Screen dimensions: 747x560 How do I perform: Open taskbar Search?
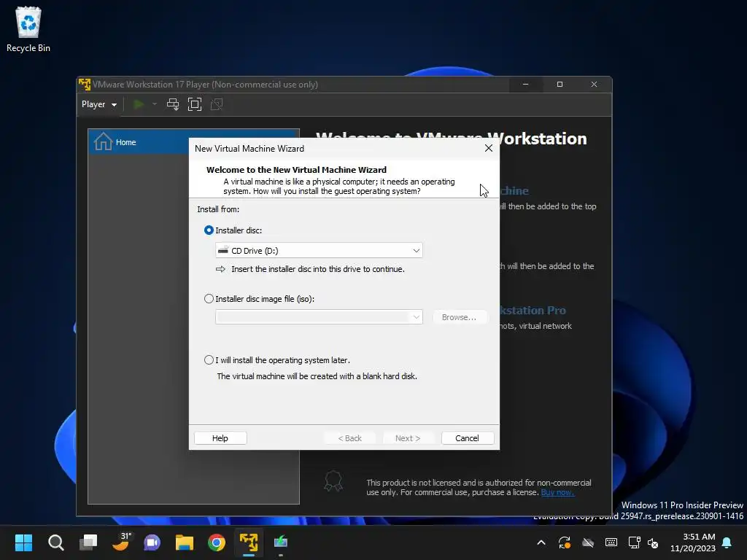click(55, 542)
